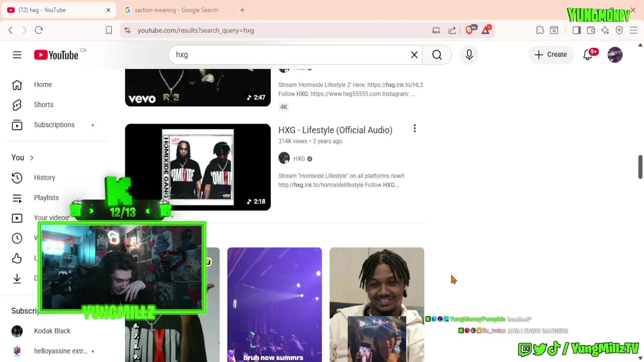Click '314K views' text
Image resolution: width=644 pixels, height=362 pixels.
pyautogui.click(x=293, y=141)
